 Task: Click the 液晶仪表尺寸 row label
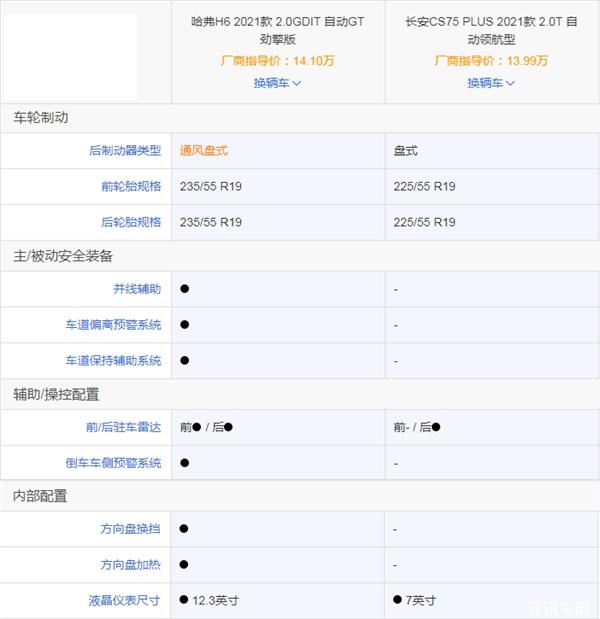point(125,601)
